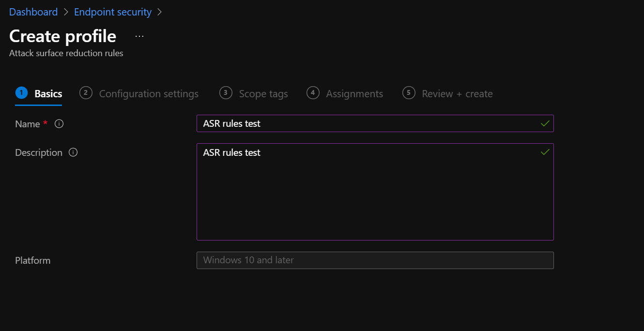Open the Platform selector
Image resolution: width=644 pixels, height=331 pixels.
click(375, 260)
